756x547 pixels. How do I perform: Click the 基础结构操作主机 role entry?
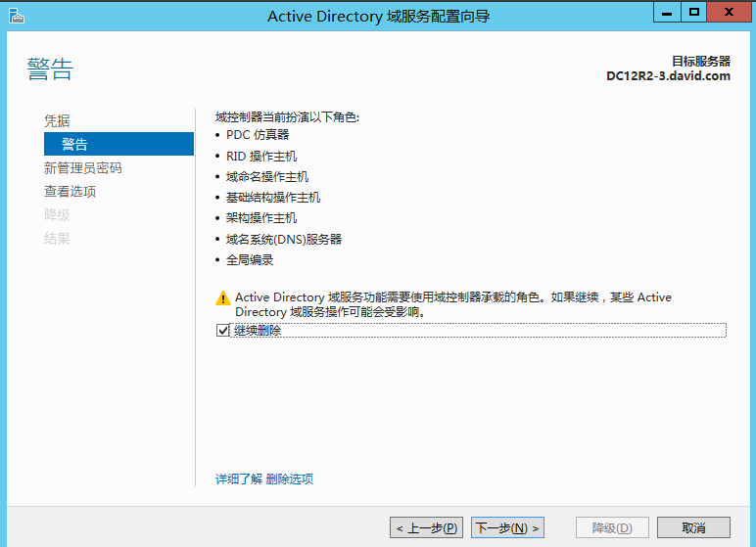coord(273,197)
